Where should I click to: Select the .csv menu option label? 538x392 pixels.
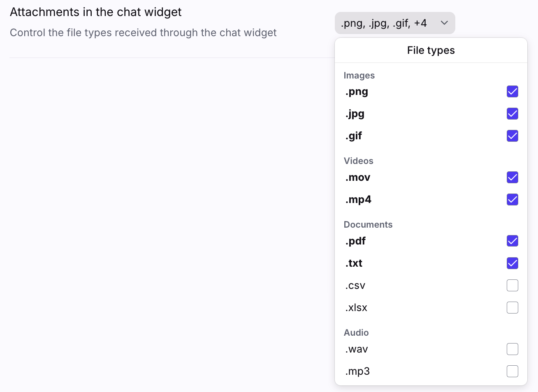pyautogui.click(x=355, y=286)
